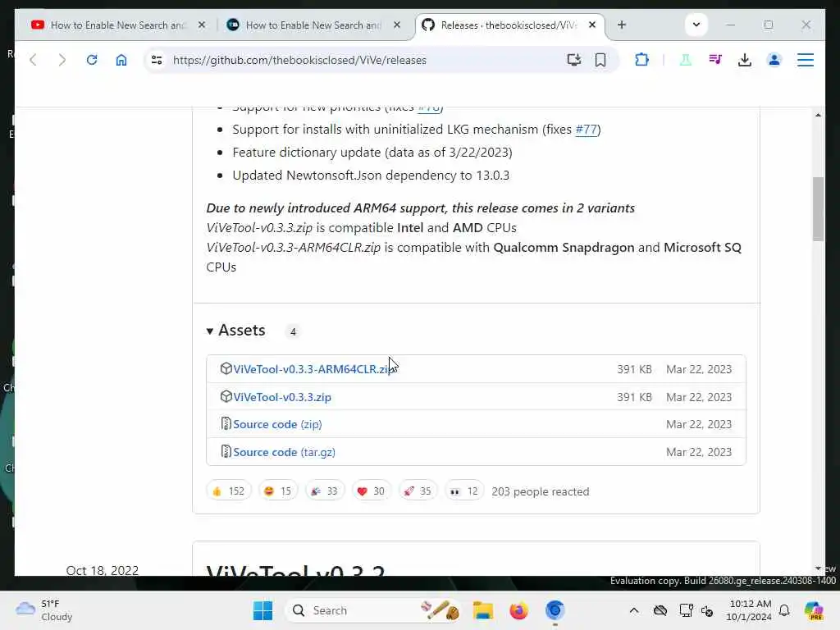The height and width of the screenshot is (630, 840).
Task: Open the tab list dropdown chevron
Action: click(696, 25)
